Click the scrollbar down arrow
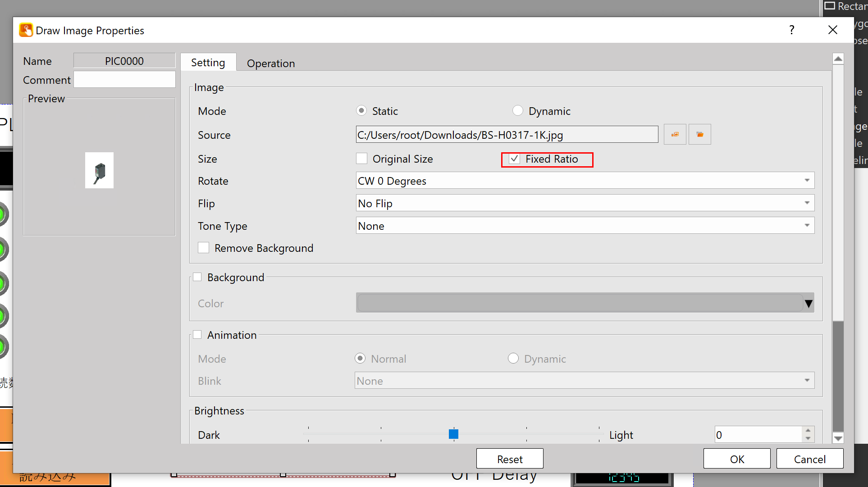 838,438
